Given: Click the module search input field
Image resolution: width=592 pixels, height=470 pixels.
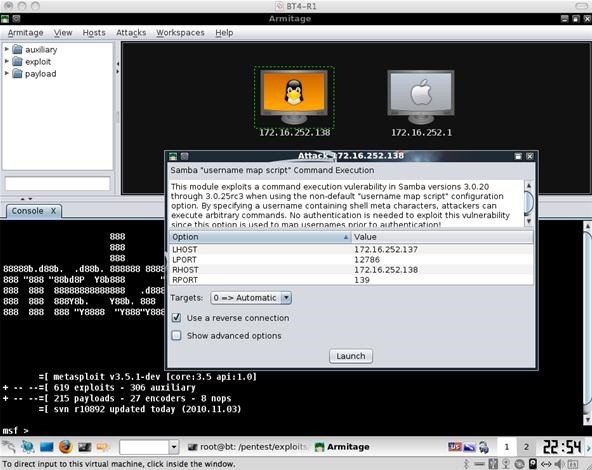Looking at the screenshot, I should click(57, 184).
